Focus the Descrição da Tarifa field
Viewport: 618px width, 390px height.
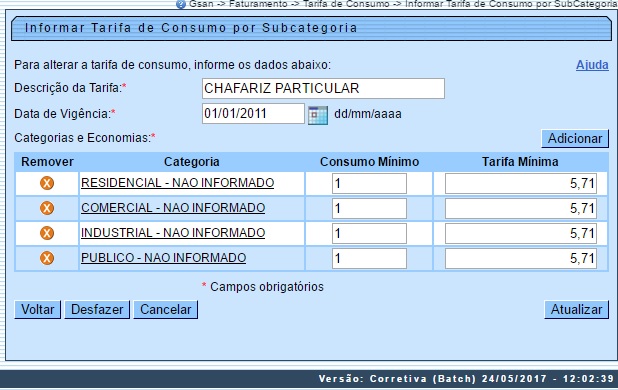tap(323, 88)
